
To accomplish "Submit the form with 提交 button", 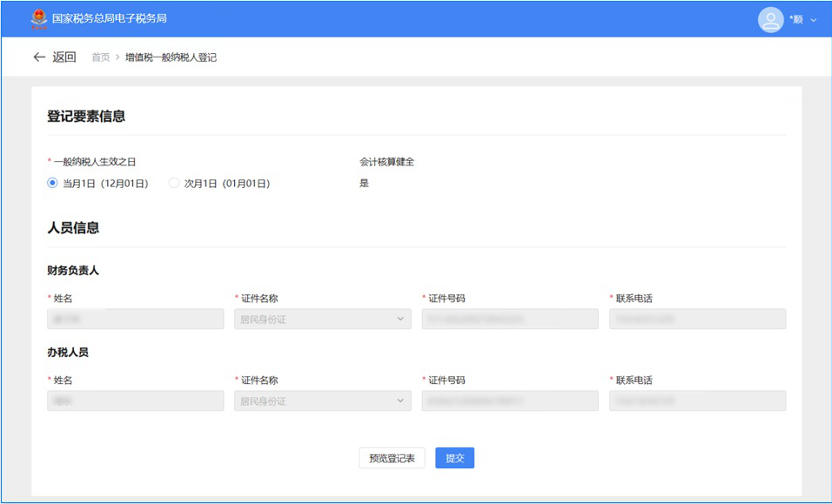I will click(454, 458).
